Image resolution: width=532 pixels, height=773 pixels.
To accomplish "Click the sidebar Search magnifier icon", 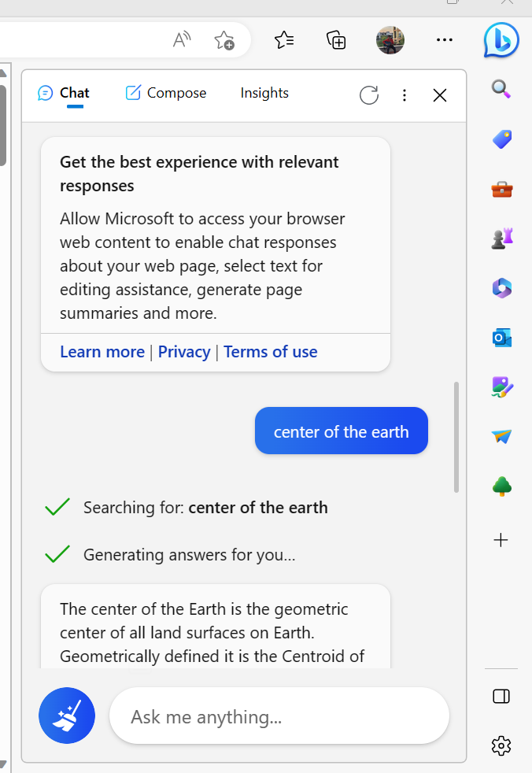I will (501, 89).
